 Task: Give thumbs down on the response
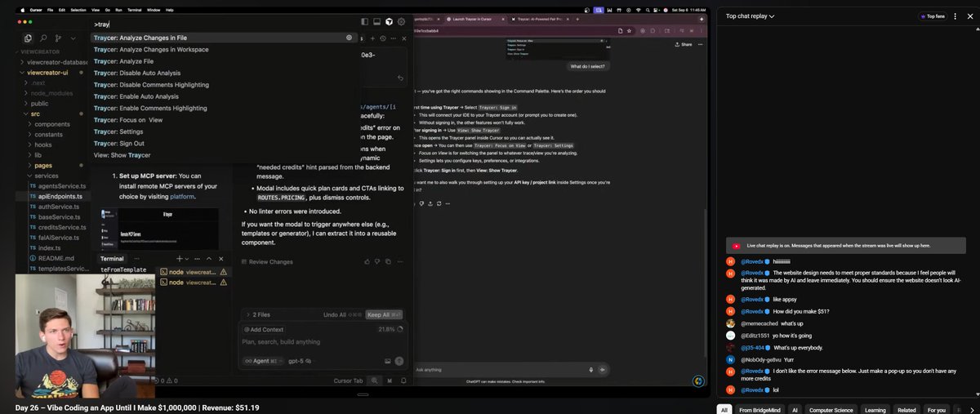(378, 262)
